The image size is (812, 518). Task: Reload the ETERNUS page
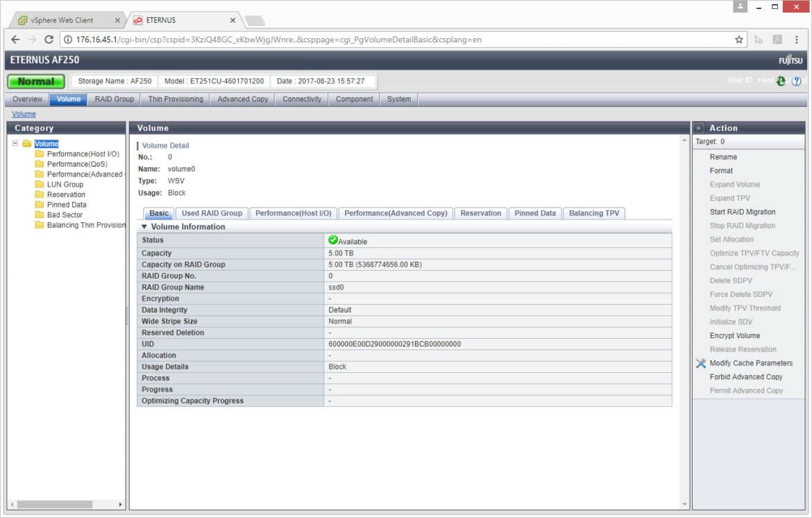point(49,40)
